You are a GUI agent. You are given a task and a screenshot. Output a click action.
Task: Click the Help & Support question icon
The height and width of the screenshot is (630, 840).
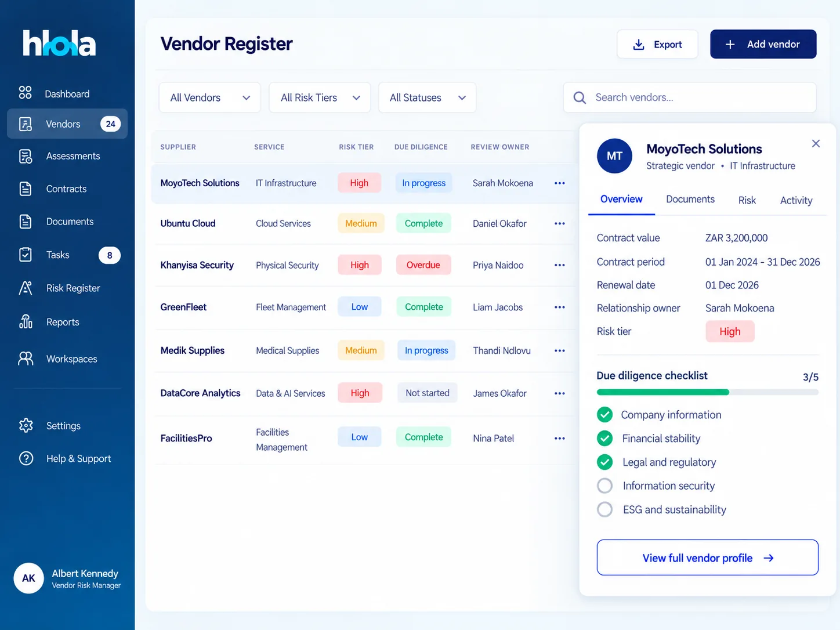26,458
